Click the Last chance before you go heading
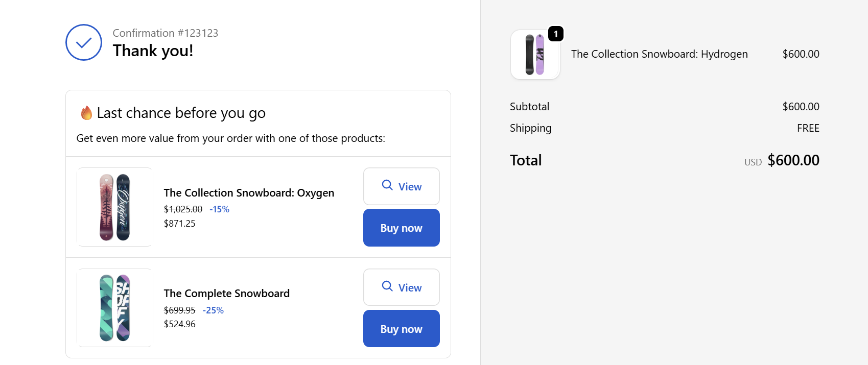Image resolution: width=868 pixels, height=365 pixels. tap(181, 113)
